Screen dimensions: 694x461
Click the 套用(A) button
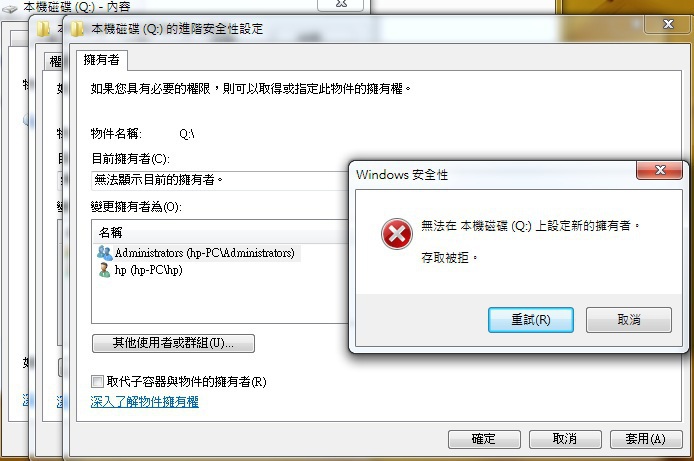646,439
